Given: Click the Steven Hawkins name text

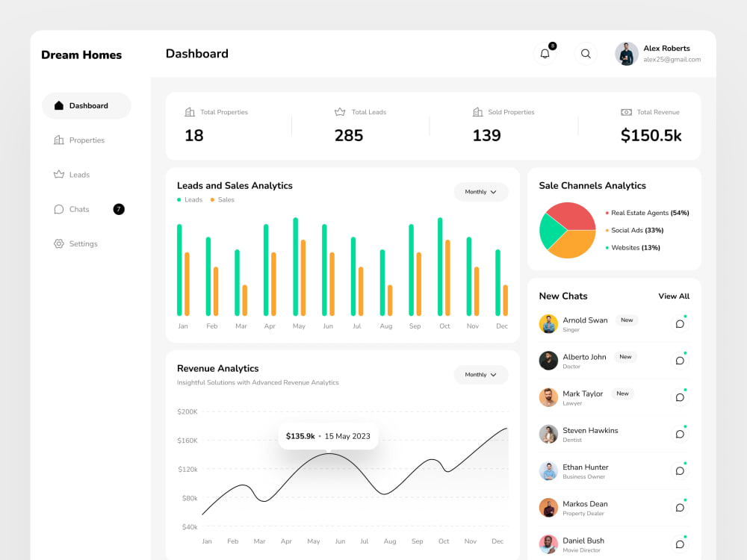Looking at the screenshot, I should click(590, 431).
